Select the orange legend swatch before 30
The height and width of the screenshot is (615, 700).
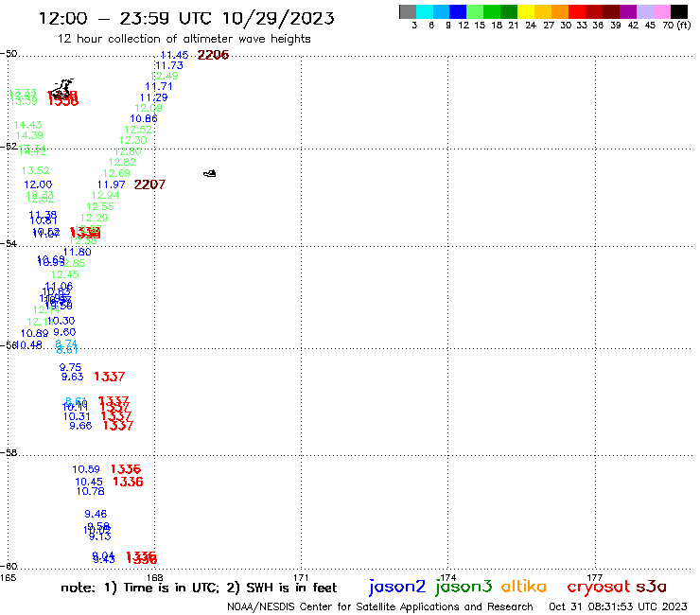click(559, 11)
